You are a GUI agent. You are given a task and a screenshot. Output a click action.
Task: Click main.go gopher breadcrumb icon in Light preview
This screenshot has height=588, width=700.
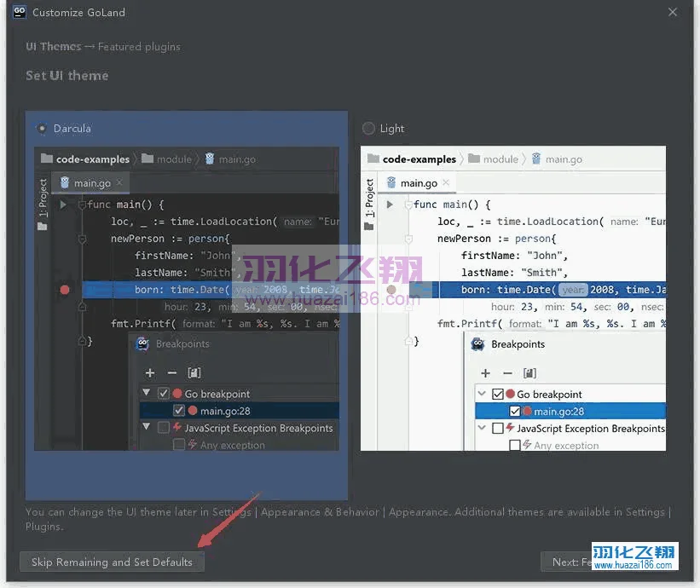click(x=536, y=159)
